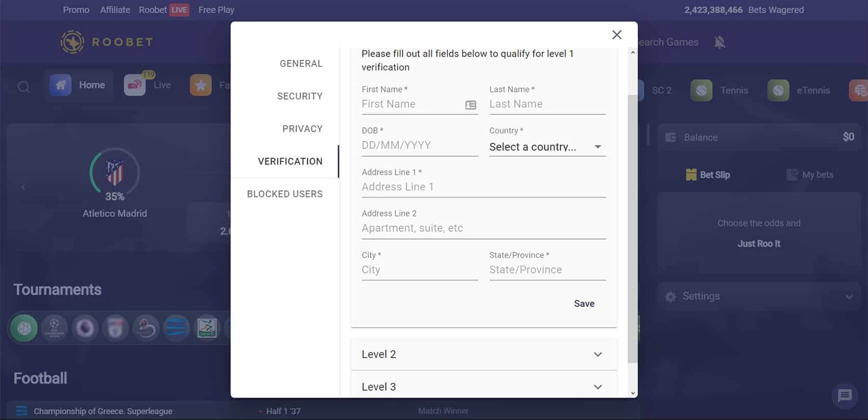Open the GENERAL settings tab
The height and width of the screenshot is (420, 868).
point(301,64)
